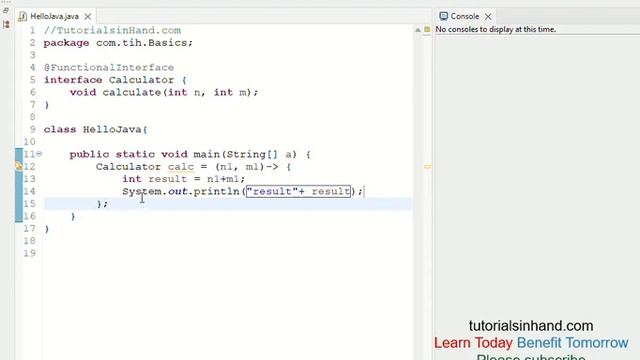Image resolution: width=640 pixels, height=360 pixels.
Task: Click 'System.out.println' on line 14
Action: coord(181,191)
